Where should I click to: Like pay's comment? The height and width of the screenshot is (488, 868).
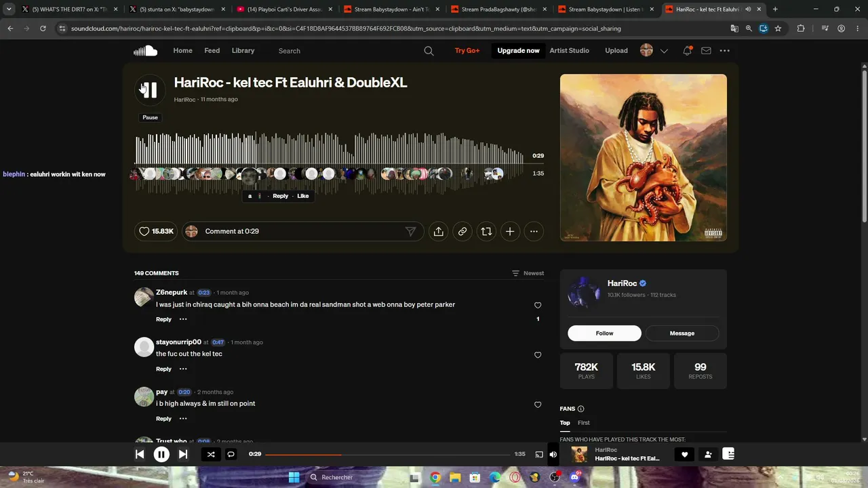pyautogui.click(x=538, y=405)
